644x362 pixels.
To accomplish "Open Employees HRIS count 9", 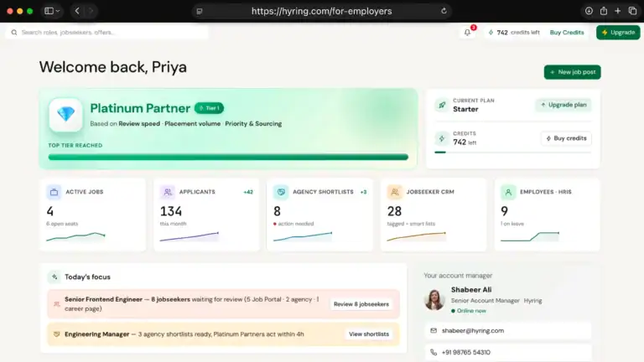I will [x=504, y=211].
